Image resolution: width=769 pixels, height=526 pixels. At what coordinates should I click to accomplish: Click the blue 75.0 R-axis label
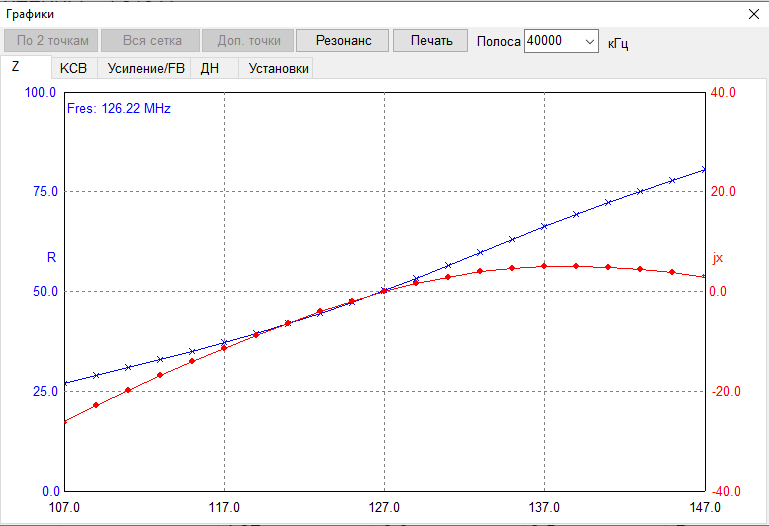tap(45, 191)
